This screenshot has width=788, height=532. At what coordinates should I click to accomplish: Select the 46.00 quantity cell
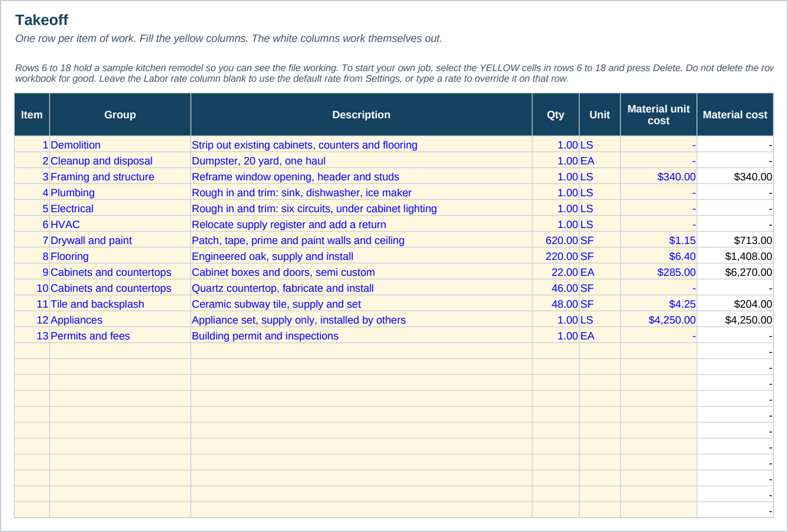[x=556, y=288]
